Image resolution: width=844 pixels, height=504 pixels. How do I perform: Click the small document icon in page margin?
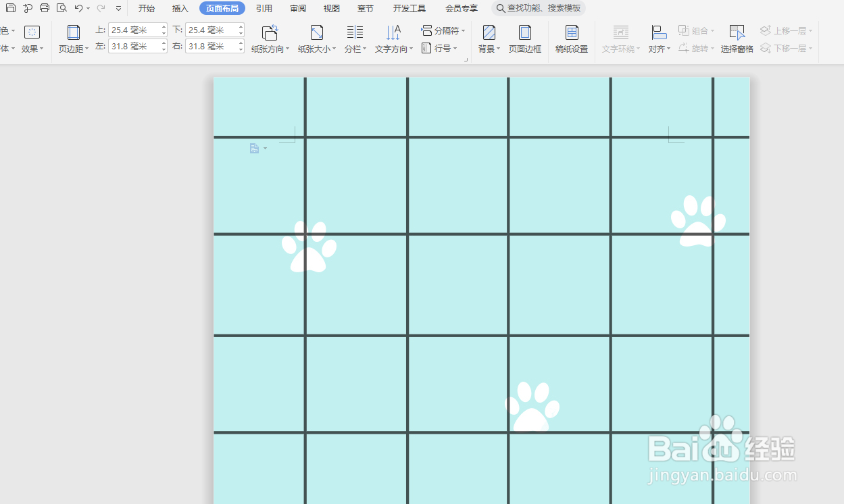tap(254, 148)
